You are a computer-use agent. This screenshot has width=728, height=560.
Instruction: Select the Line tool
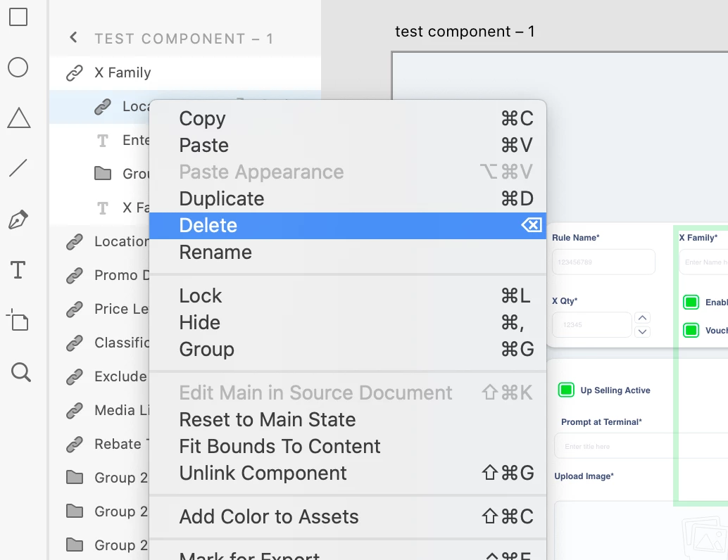coord(18,168)
